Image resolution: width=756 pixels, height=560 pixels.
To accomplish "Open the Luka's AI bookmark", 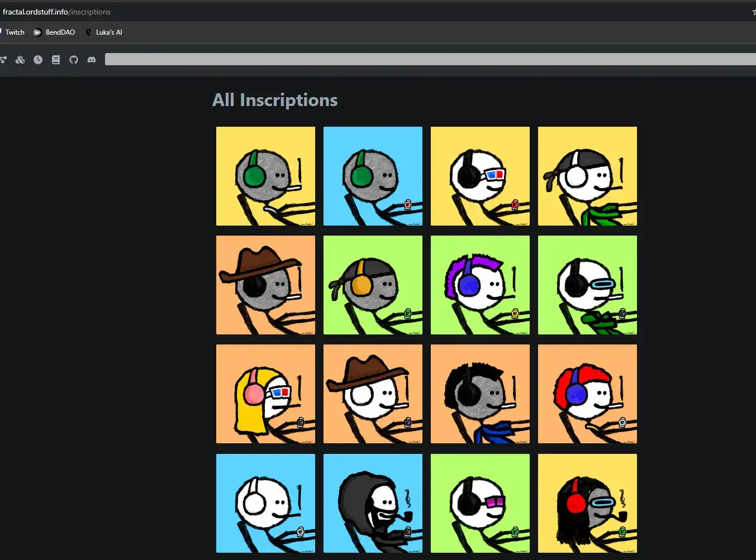I will pyautogui.click(x=104, y=32).
